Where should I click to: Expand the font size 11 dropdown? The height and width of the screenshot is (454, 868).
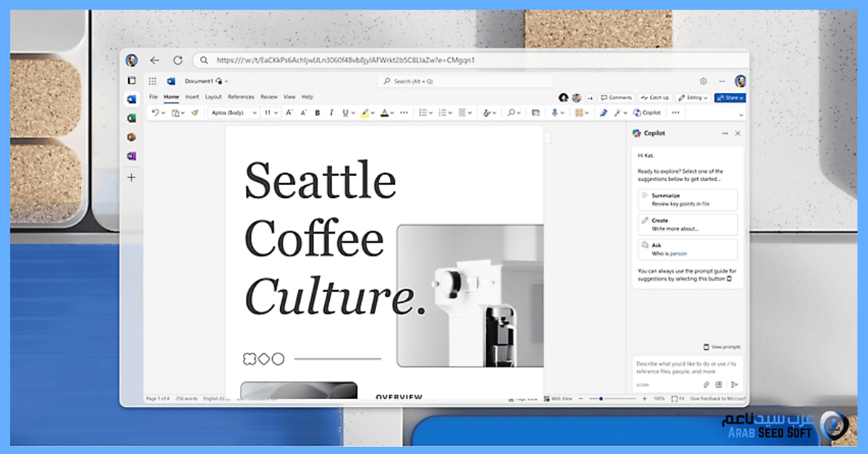pos(271,113)
